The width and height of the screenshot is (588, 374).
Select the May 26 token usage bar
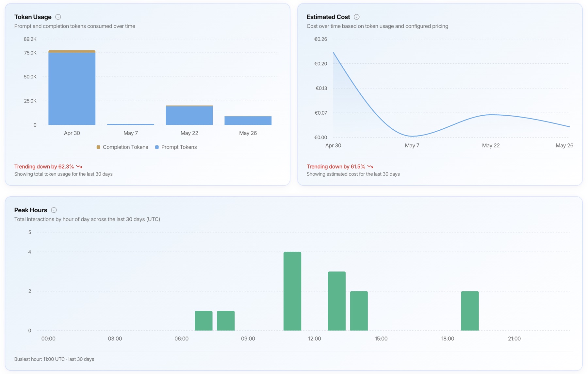pyautogui.click(x=248, y=121)
